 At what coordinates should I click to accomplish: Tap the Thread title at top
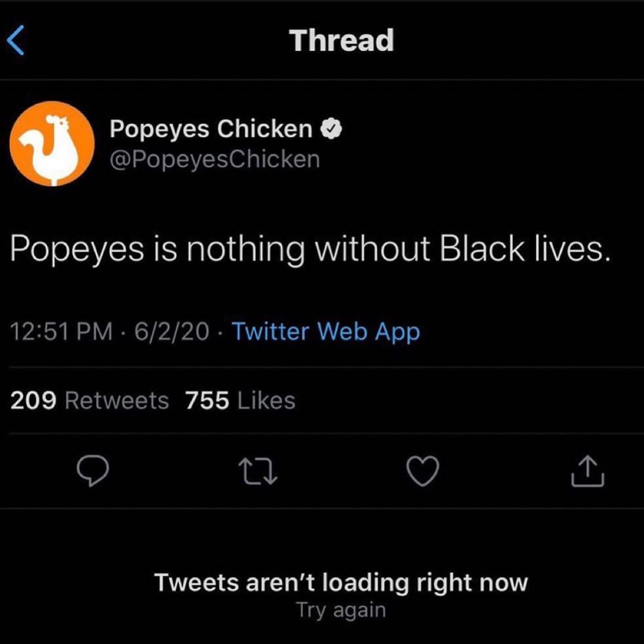pyautogui.click(x=341, y=41)
